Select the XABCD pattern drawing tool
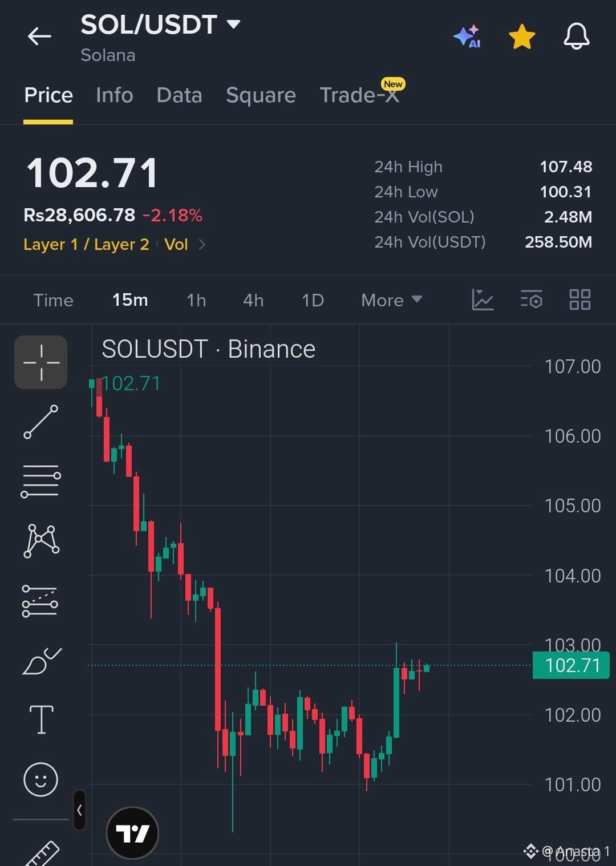This screenshot has width=616, height=866. point(41,540)
